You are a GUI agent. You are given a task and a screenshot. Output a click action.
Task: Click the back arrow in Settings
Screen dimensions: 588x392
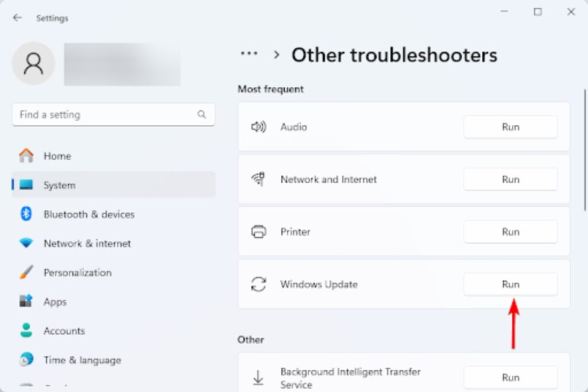pos(17,18)
